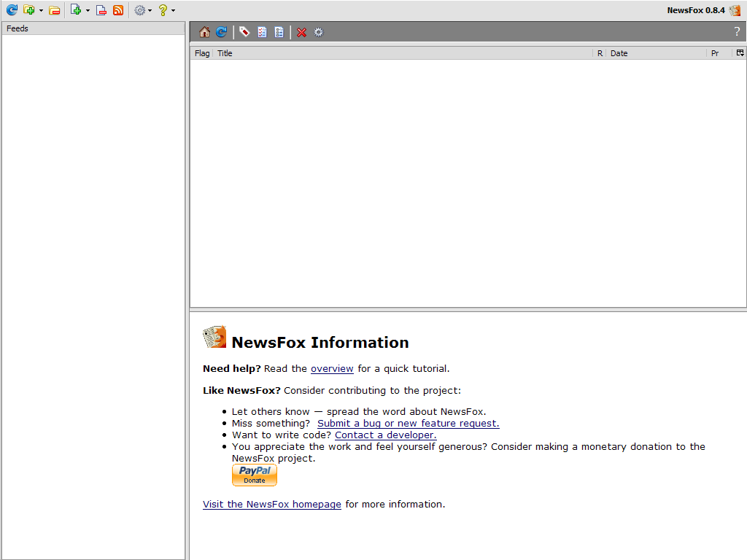The width and height of the screenshot is (747, 560).
Task: Sort by the R read column
Action: point(600,53)
